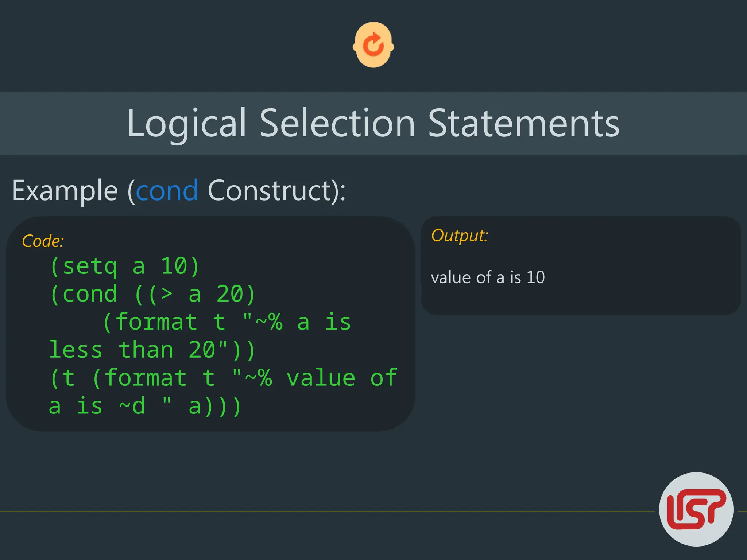This screenshot has height=560, width=747.
Task: Click the thin yellow line at slide bottom
Action: click(x=328, y=512)
